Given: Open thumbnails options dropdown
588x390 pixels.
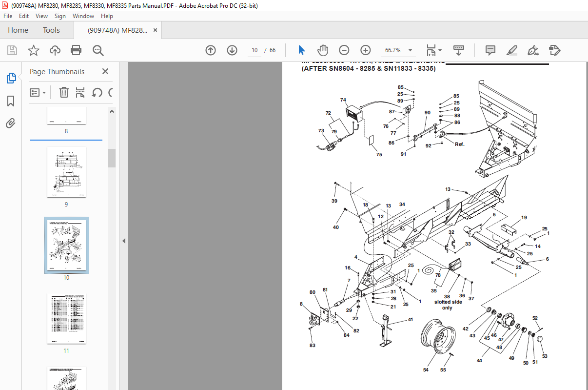Looking at the screenshot, I should (38, 92).
